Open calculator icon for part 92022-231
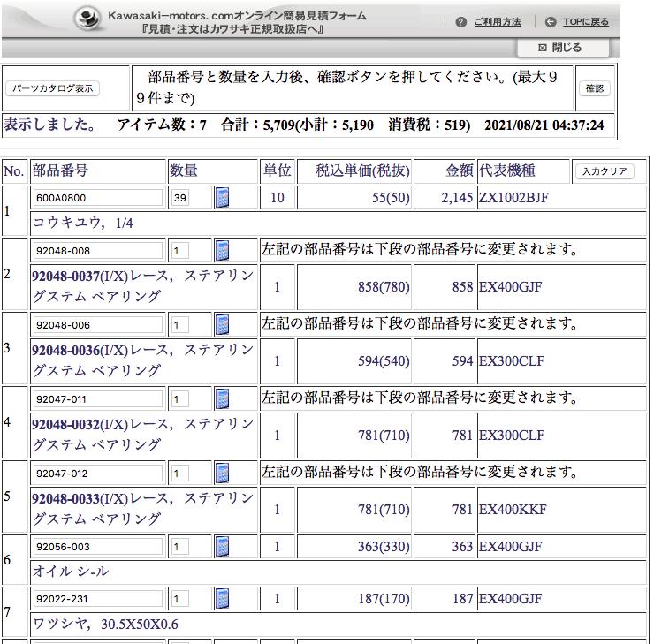Viewport: 654px width, 644px height. 222,599
